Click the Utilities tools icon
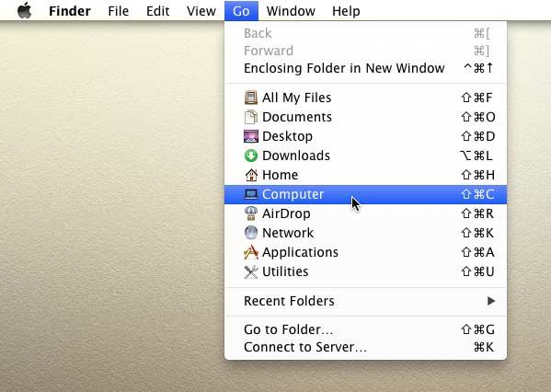Image resolution: width=551 pixels, height=392 pixels. [x=251, y=271]
